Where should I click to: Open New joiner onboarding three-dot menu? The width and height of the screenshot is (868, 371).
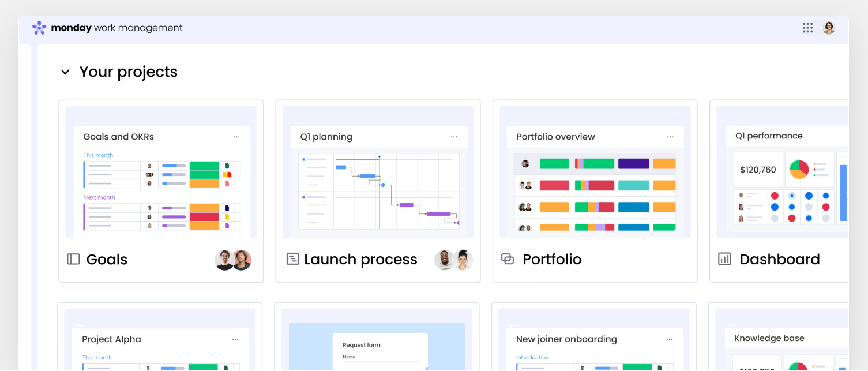(669, 339)
